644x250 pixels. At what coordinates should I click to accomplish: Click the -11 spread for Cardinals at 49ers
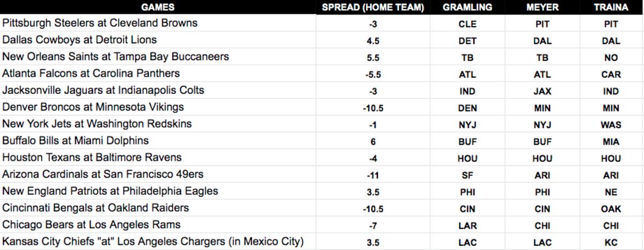click(x=373, y=175)
